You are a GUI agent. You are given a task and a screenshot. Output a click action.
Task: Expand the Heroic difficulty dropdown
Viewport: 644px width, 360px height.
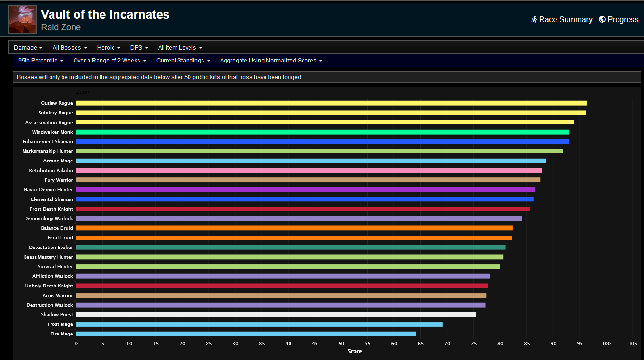(108, 48)
